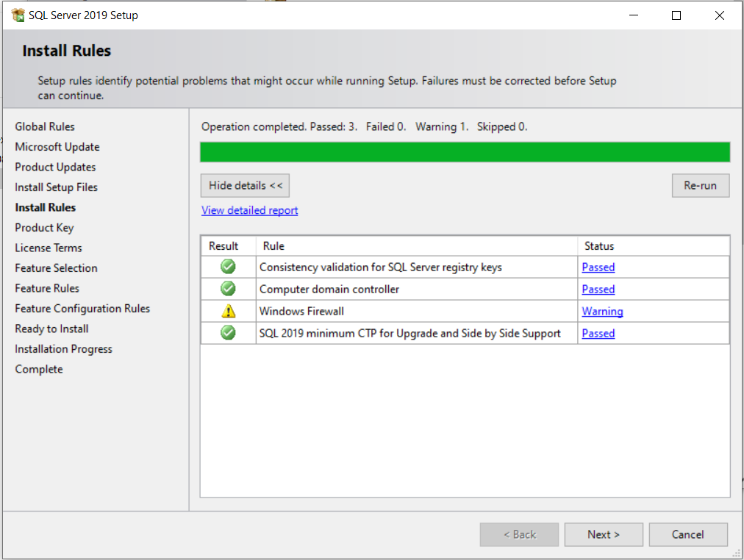Click the Status column header
The height and width of the screenshot is (560, 744).
[x=600, y=245]
